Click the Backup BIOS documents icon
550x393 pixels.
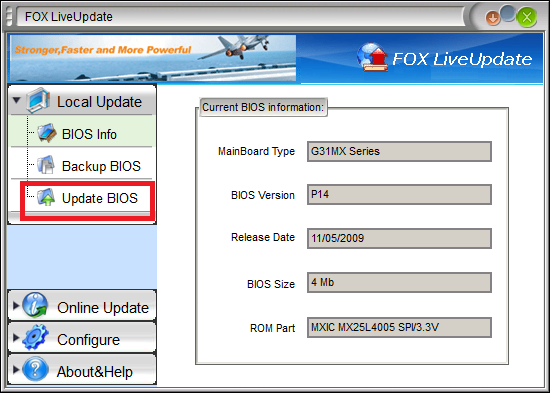pyautogui.click(x=46, y=165)
